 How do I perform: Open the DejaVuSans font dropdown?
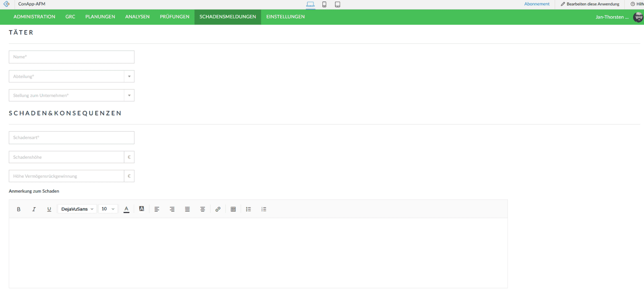tap(77, 209)
